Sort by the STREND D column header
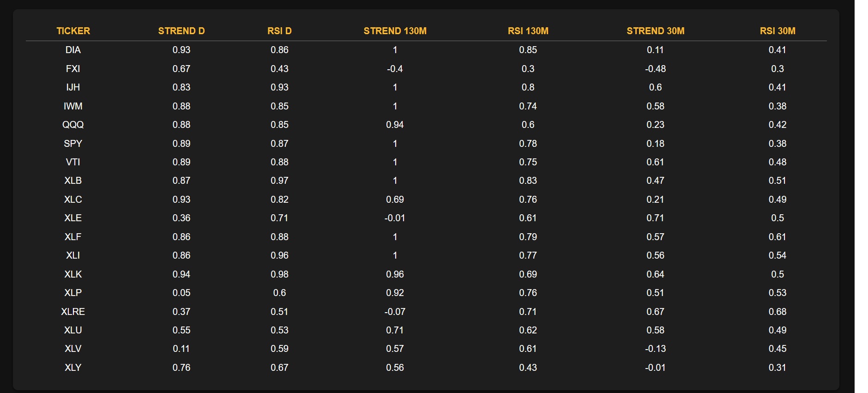Screen dimensions: 868x393 [x=181, y=31]
